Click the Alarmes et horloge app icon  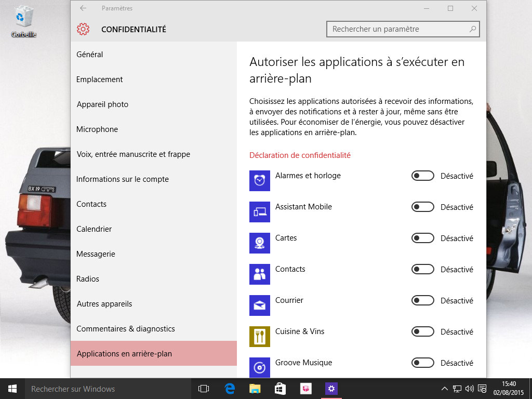point(260,181)
